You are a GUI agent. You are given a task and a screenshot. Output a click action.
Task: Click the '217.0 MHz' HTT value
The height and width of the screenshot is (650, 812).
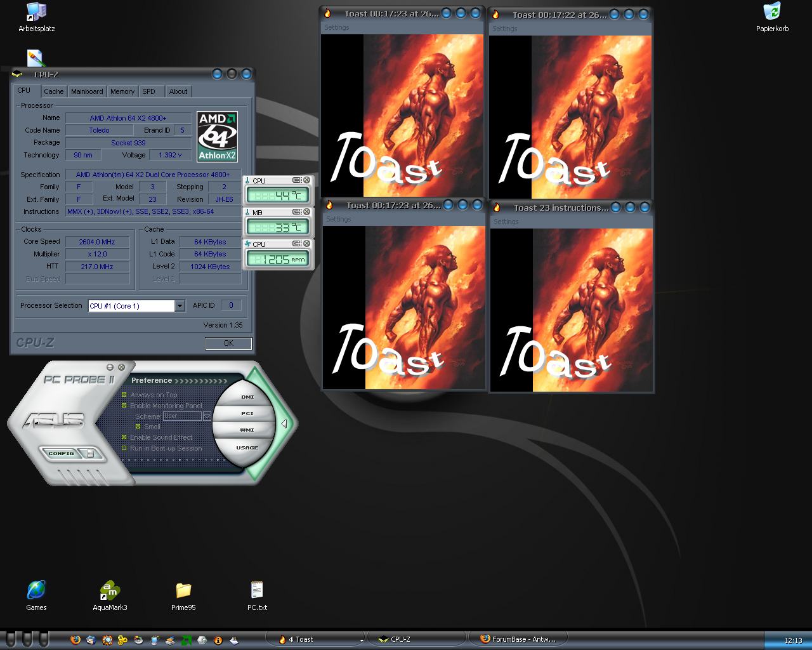(97, 267)
